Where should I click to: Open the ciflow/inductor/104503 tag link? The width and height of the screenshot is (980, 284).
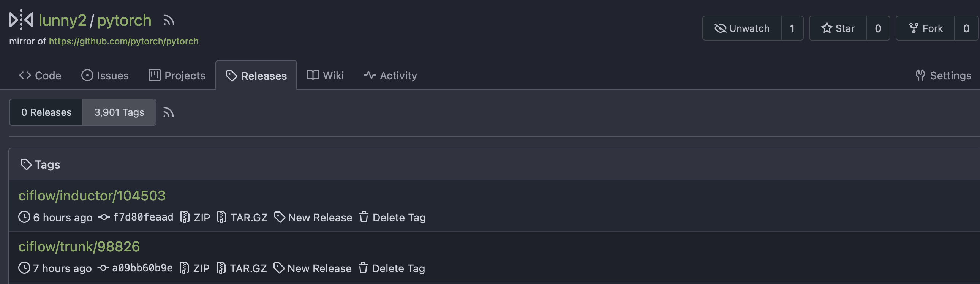tap(92, 196)
